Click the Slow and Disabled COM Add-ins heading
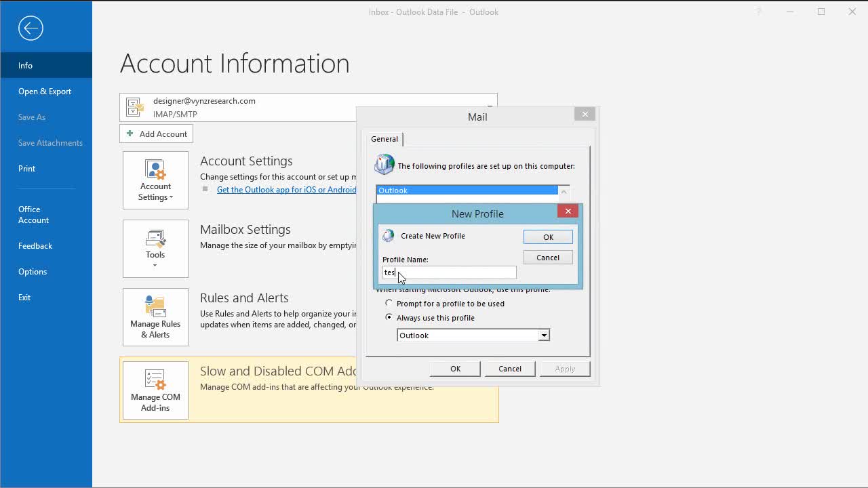The height and width of the screenshot is (488, 868). point(279,371)
